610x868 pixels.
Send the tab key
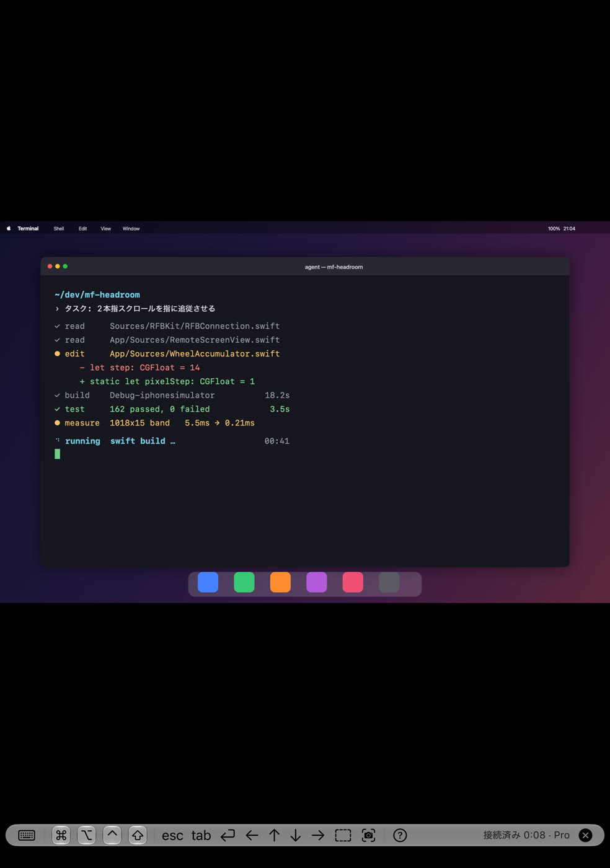(201, 836)
